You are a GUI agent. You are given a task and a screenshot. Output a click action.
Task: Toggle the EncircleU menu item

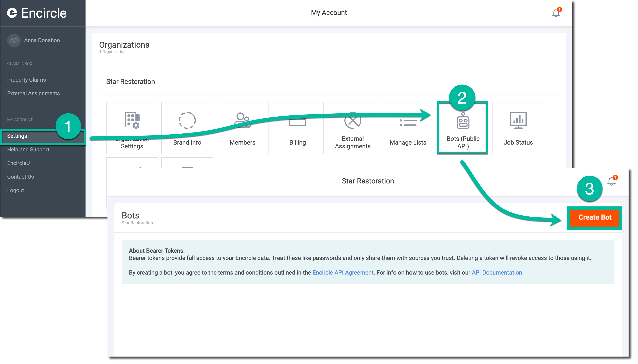[x=18, y=163]
